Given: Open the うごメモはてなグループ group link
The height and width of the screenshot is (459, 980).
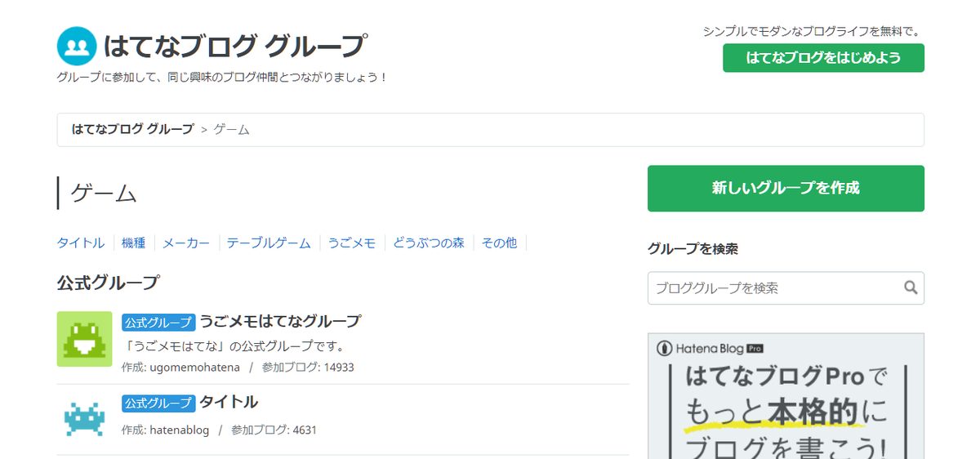Looking at the screenshot, I should click(279, 321).
